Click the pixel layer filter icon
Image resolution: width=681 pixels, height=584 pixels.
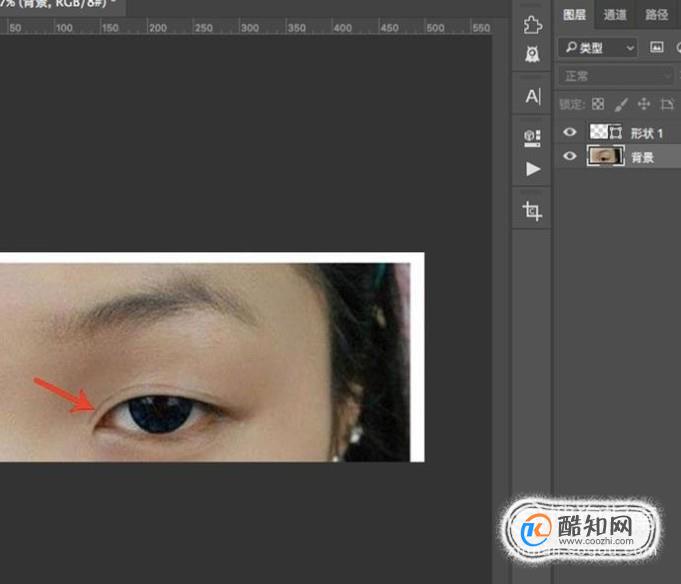pyautogui.click(x=656, y=47)
